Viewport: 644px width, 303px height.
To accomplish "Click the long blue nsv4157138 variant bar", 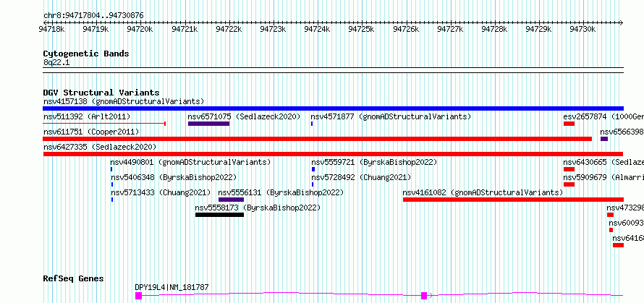I will coord(333,108).
